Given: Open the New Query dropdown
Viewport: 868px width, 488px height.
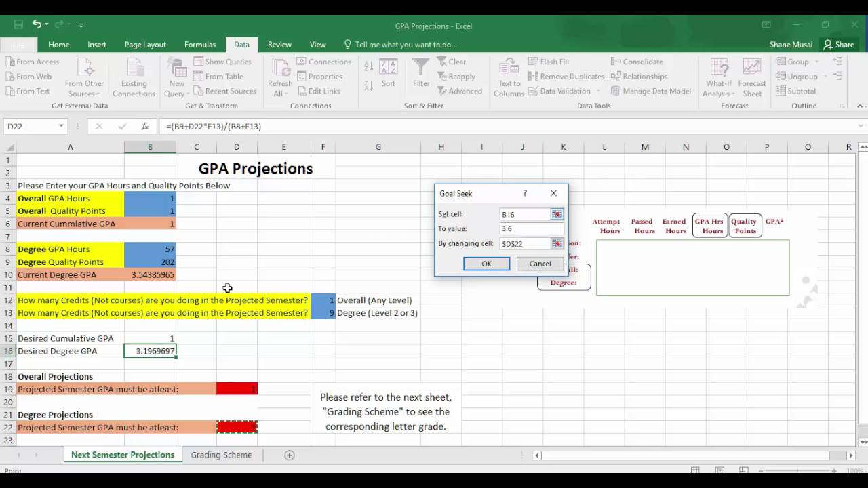Looking at the screenshot, I should tap(176, 77).
